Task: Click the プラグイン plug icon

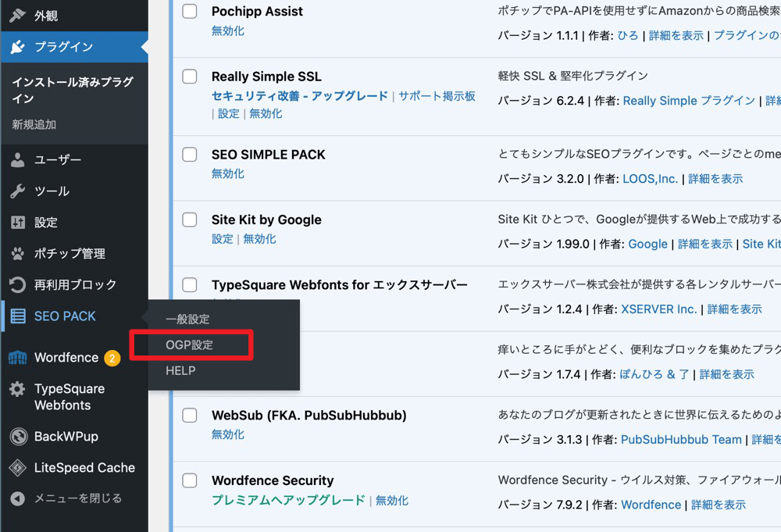Action: pyautogui.click(x=17, y=47)
